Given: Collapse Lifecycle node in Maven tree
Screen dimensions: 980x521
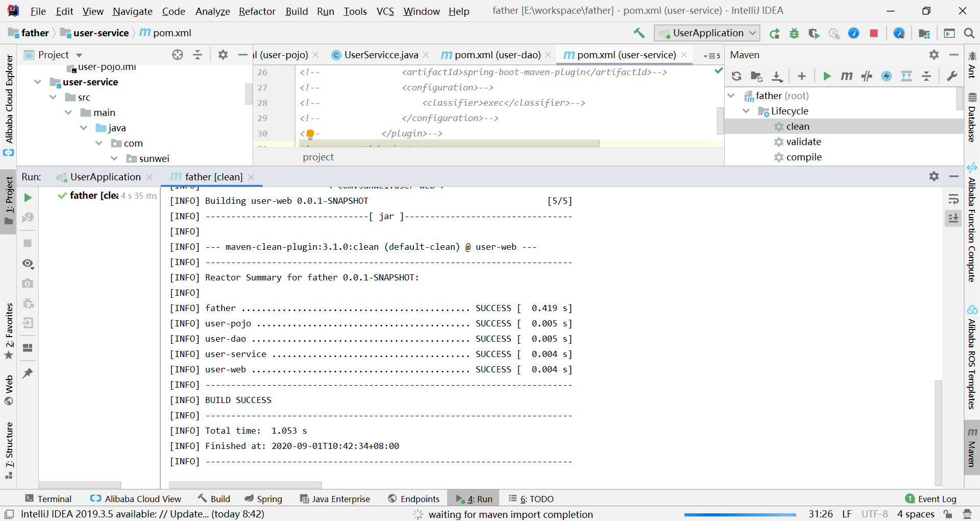Looking at the screenshot, I should click(746, 111).
